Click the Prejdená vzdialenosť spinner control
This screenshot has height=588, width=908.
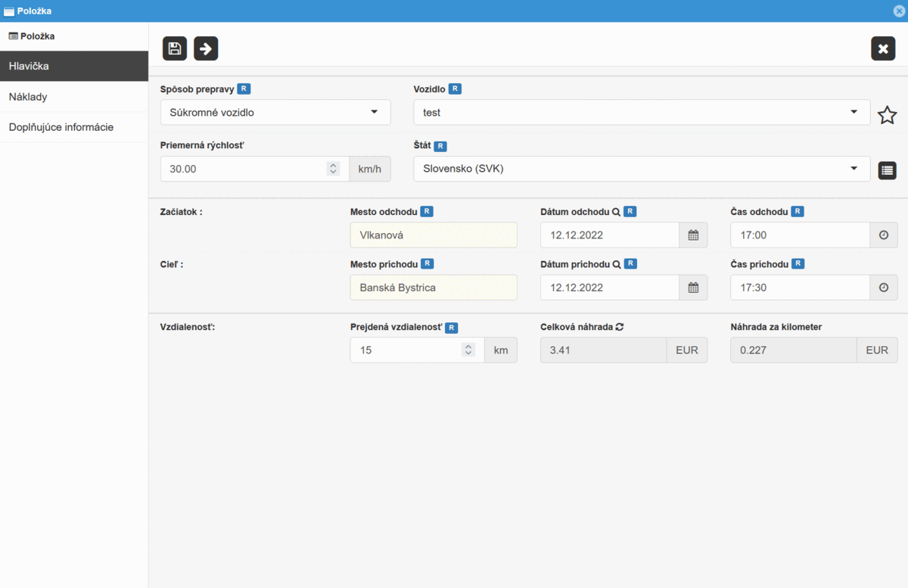(468, 350)
